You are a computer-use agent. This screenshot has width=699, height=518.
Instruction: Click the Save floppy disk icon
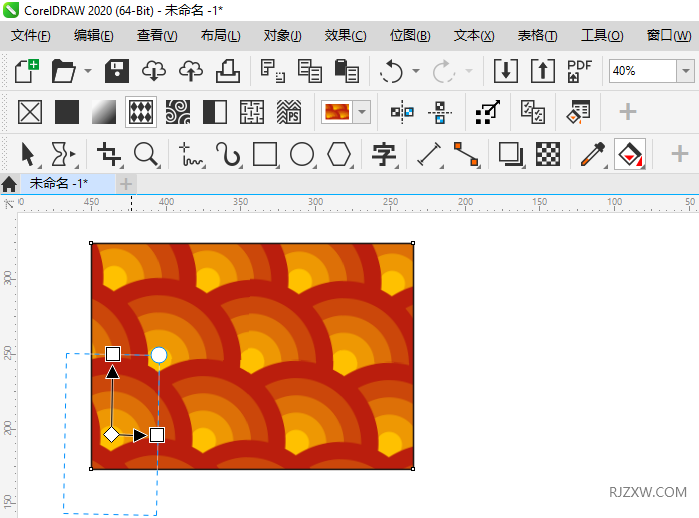coord(116,71)
